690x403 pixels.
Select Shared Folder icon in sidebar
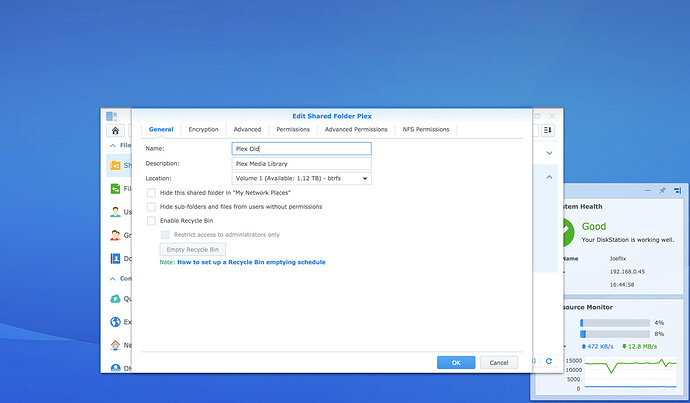point(115,165)
